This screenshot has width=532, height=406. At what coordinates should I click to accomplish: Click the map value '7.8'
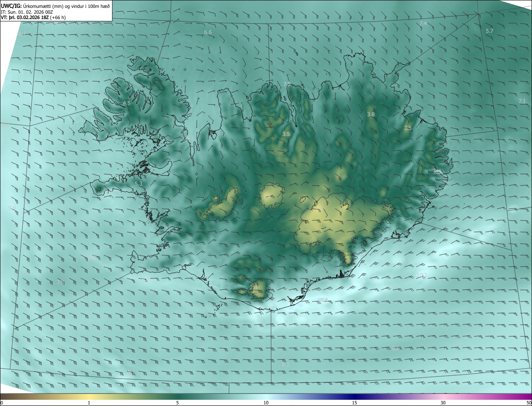(60, 282)
